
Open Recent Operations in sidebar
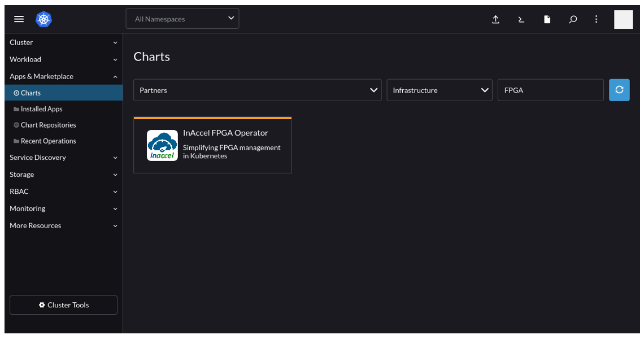pyautogui.click(x=48, y=141)
